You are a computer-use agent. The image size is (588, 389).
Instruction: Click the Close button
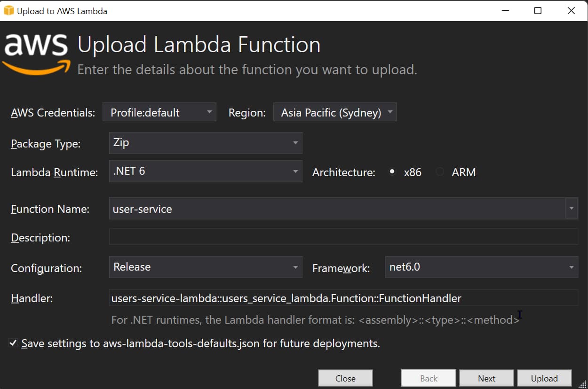345,378
